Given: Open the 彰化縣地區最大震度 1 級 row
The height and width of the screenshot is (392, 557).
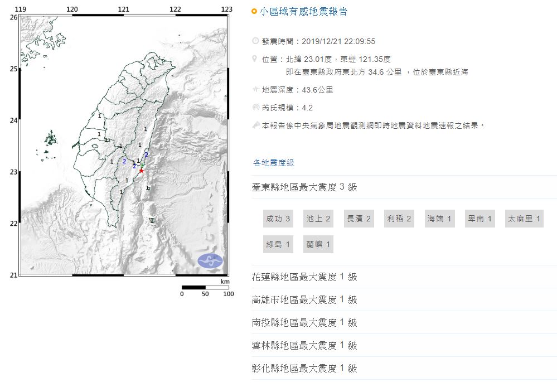Looking at the screenshot, I should tap(304, 369).
